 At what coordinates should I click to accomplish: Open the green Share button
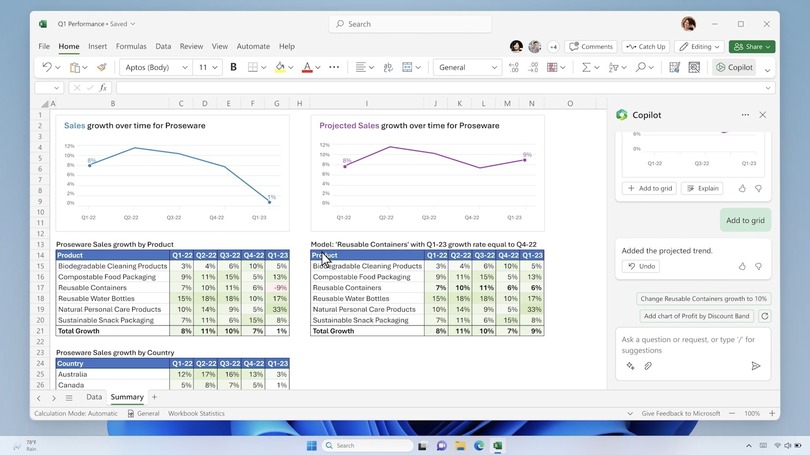(752, 46)
